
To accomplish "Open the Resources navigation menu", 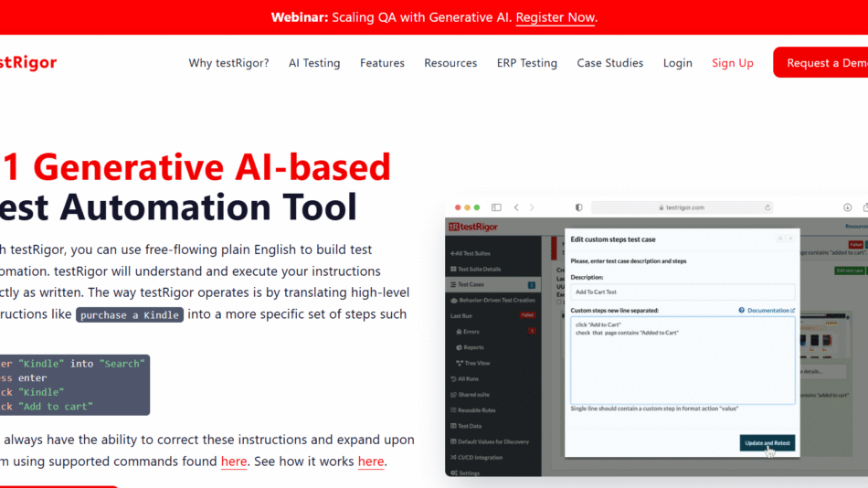I will 450,63.
